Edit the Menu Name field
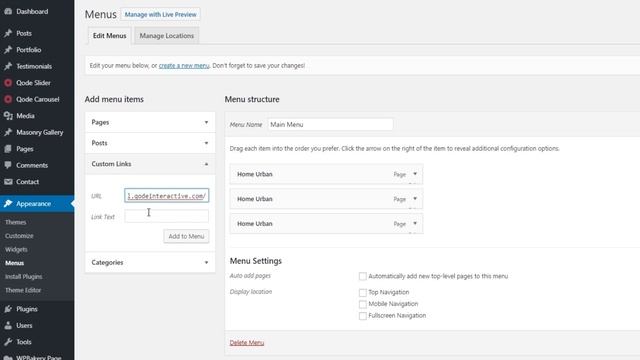The width and height of the screenshot is (640, 360). tap(330, 124)
